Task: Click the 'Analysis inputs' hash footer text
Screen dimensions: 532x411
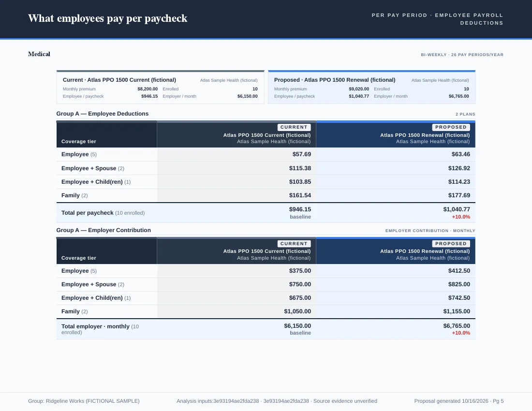Action: 277,401
